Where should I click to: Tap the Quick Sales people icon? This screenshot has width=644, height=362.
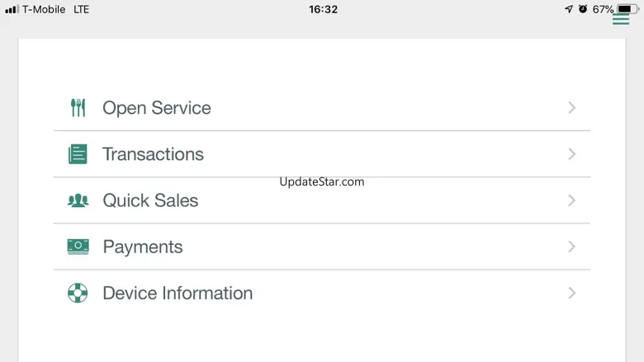click(78, 200)
